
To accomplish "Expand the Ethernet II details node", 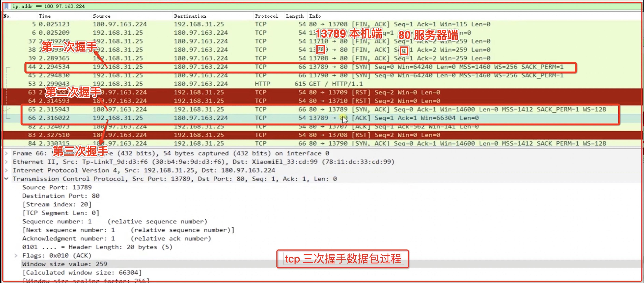I will tap(6, 162).
